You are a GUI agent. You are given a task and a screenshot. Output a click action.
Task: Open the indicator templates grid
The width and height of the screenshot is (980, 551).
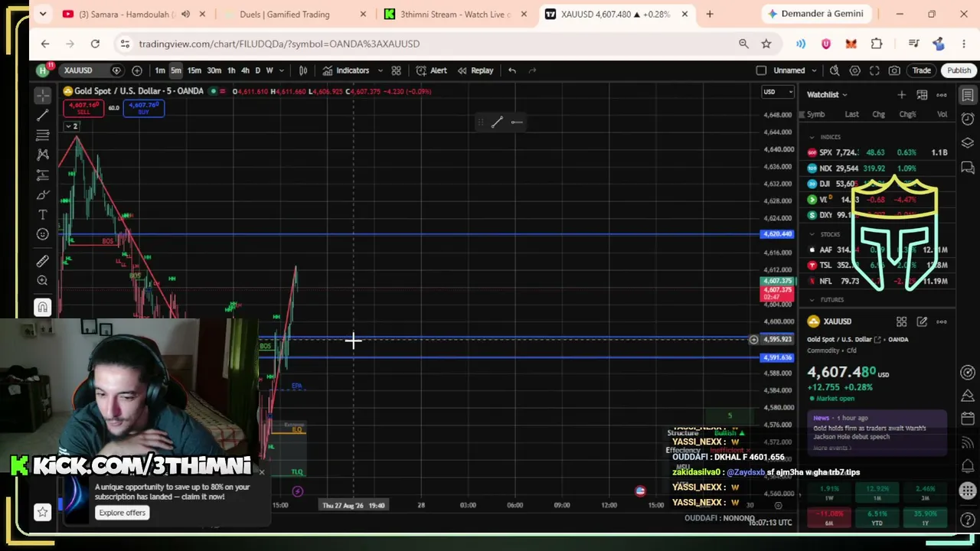pyautogui.click(x=396, y=70)
